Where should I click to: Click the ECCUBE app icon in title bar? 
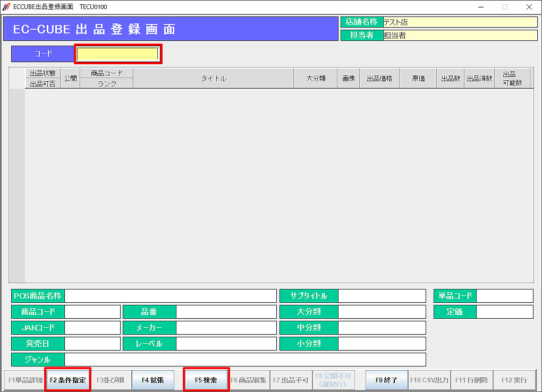(6, 7)
